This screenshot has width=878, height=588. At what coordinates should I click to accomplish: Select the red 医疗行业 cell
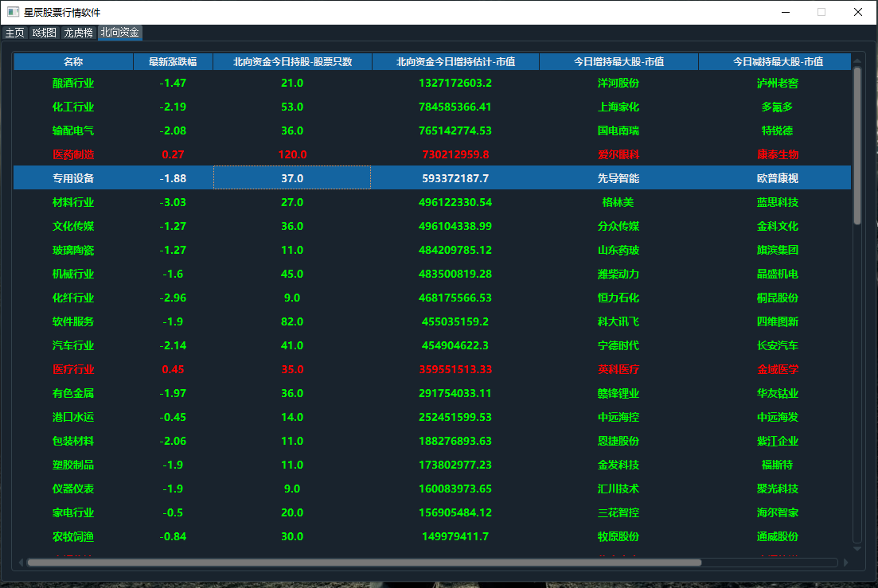pyautogui.click(x=73, y=369)
